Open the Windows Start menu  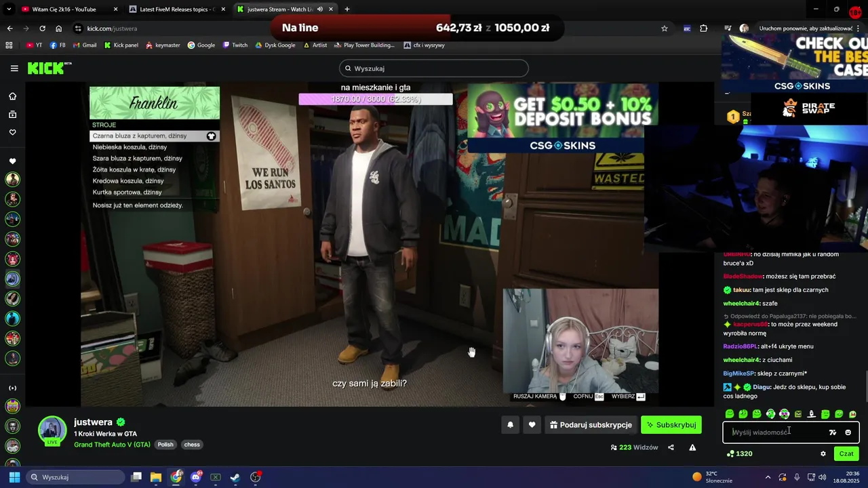tap(14, 477)
